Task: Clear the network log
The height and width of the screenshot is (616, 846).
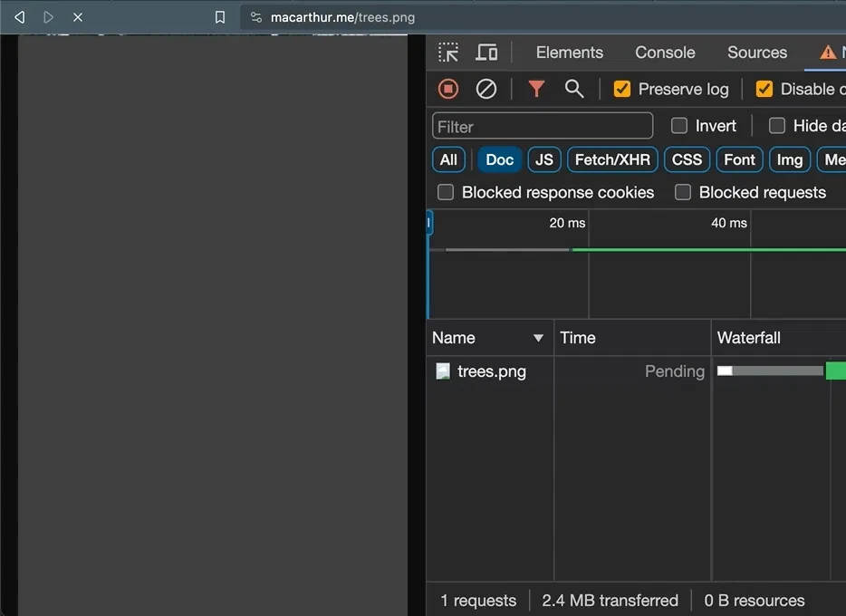Action: coord(486,89)
